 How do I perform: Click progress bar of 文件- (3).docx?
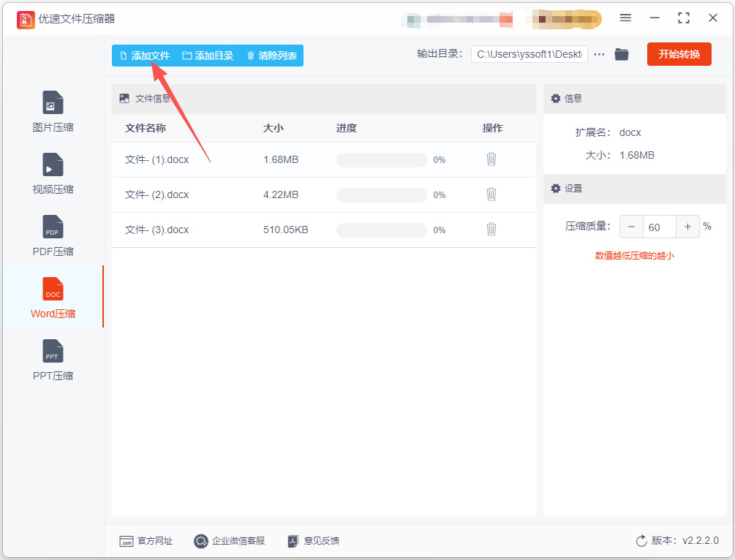382,230
